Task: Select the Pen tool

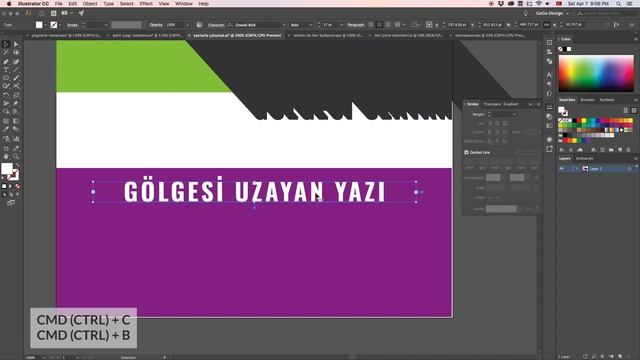Action: [x=6, y=62]
